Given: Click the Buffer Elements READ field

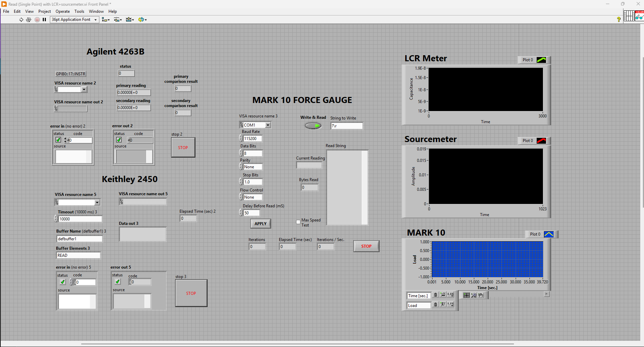Looking at the screenshot, I should pyautogui.click(x=78, y=255).
